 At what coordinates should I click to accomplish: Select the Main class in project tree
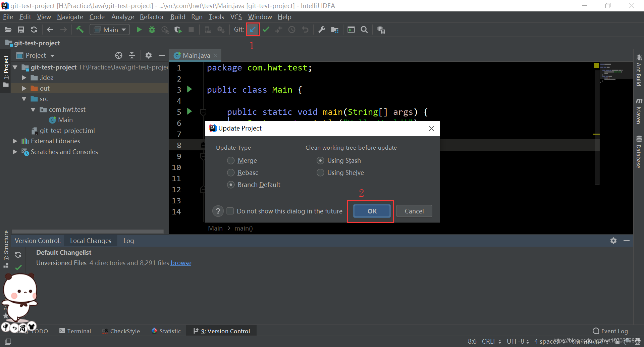coord(61,120)
